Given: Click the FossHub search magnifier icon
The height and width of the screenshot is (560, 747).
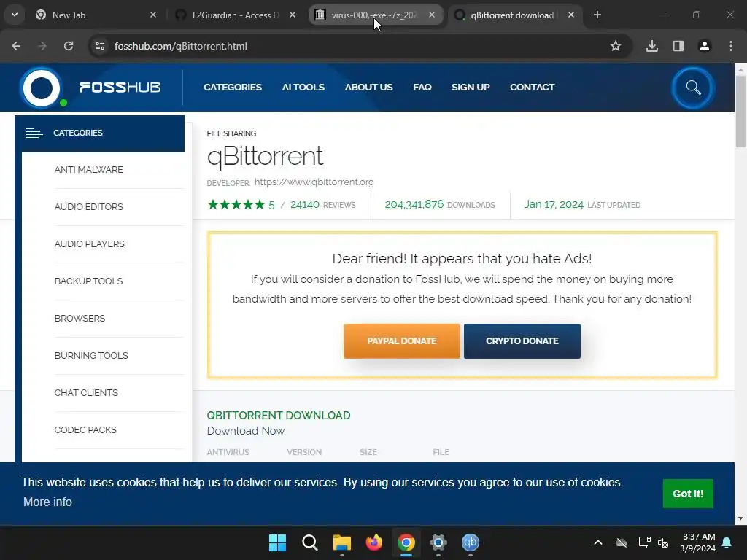Looking at the screenshot, I should [x=693, y=87].
